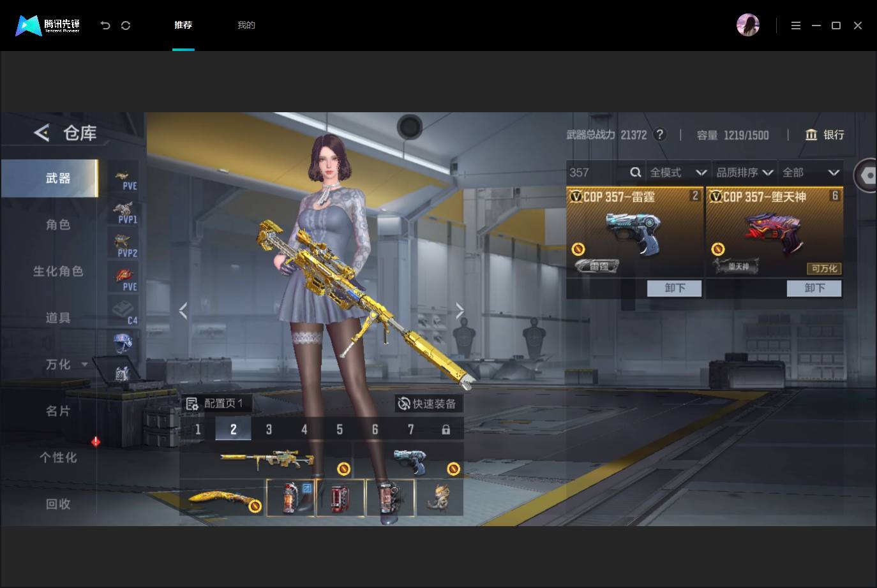Click the locked loadout slot icon
The image size is (877, 588).
(x=446, y=429)
